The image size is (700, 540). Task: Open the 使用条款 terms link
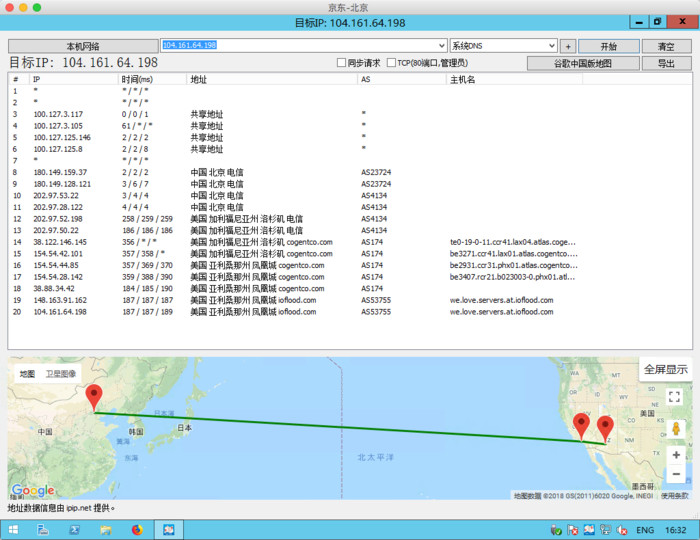675,495
